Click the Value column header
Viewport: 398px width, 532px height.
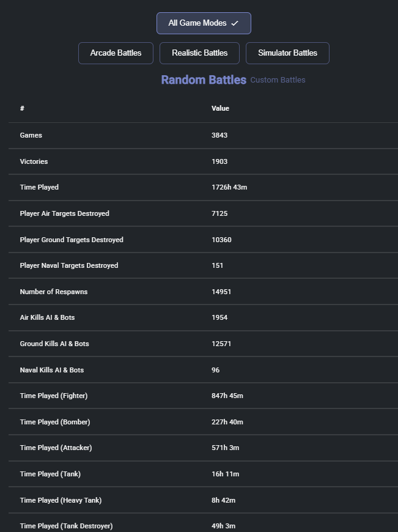click(x=220, y=108)
